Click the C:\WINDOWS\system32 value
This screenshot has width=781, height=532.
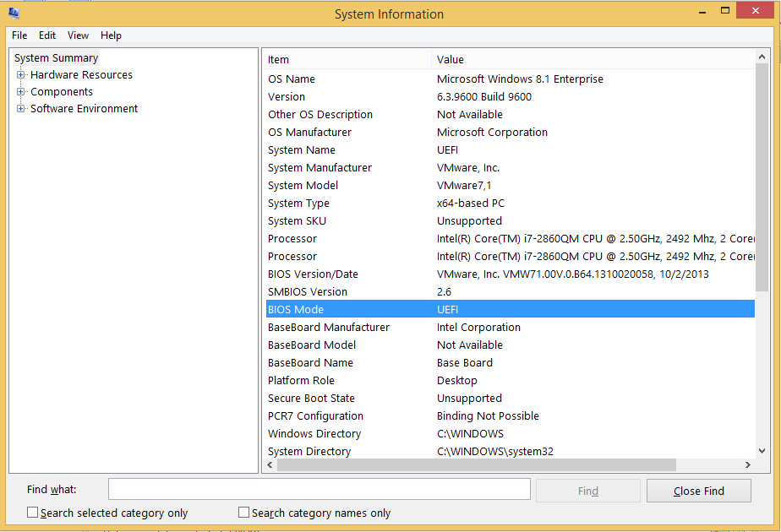click(495, 452)
